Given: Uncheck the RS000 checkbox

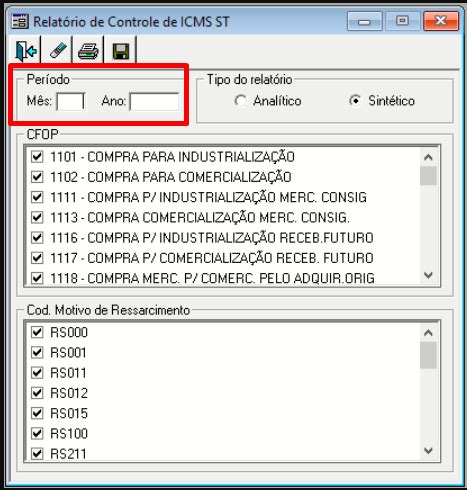Looking at the screenshot, I should (37, 332).
